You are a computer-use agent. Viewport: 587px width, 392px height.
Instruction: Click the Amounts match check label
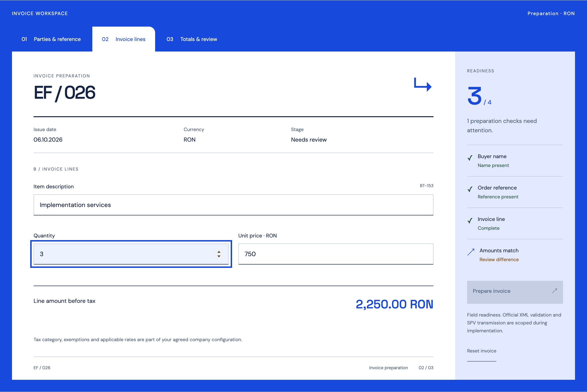[499, 250]
